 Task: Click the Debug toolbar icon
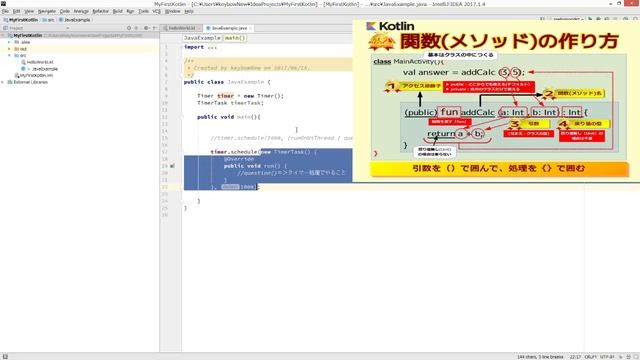598,19
